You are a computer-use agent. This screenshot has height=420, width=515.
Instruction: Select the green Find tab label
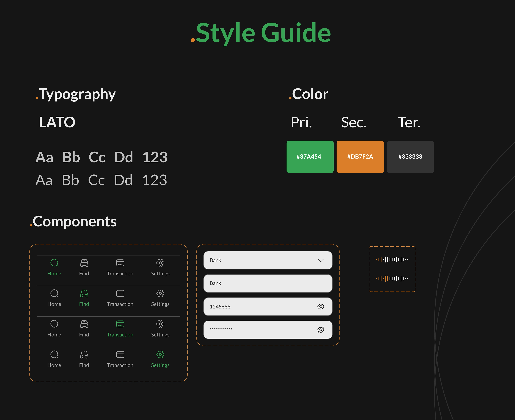(x=84, y=304)
